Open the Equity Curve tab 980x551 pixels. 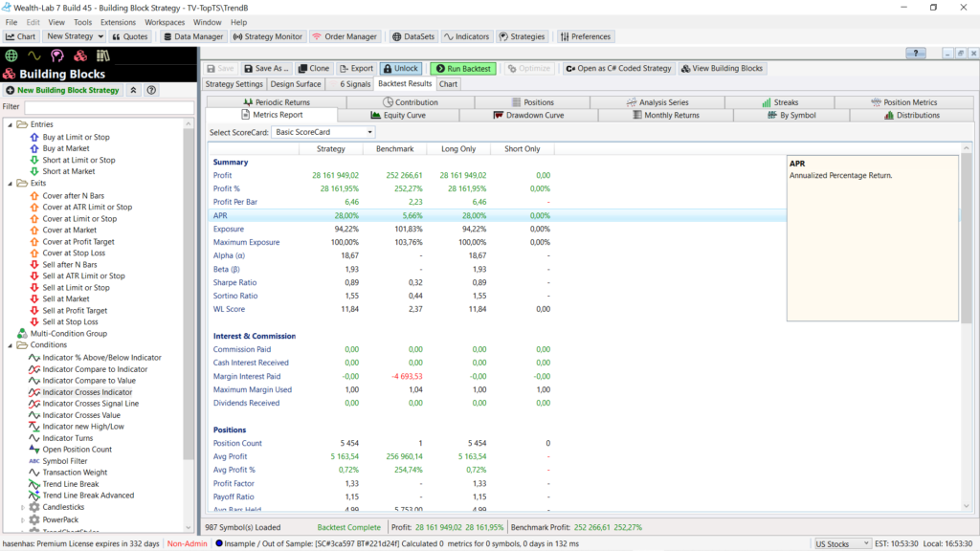398,115
